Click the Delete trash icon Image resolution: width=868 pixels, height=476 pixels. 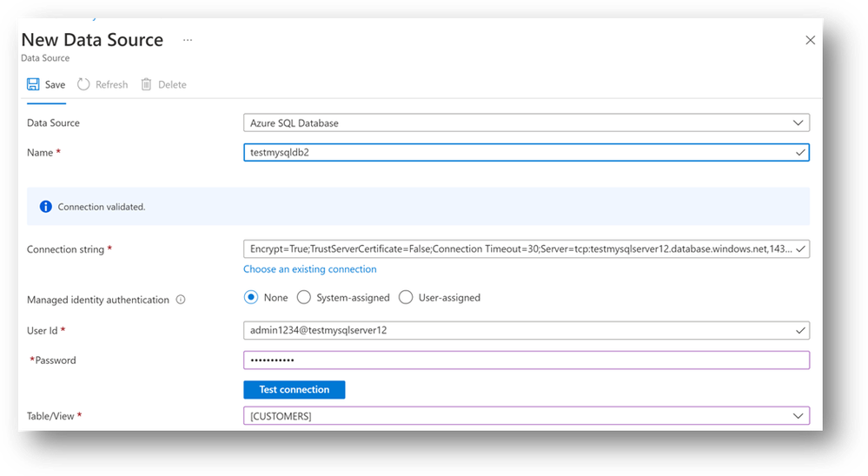pyautogui.click(x=146, y=84)
